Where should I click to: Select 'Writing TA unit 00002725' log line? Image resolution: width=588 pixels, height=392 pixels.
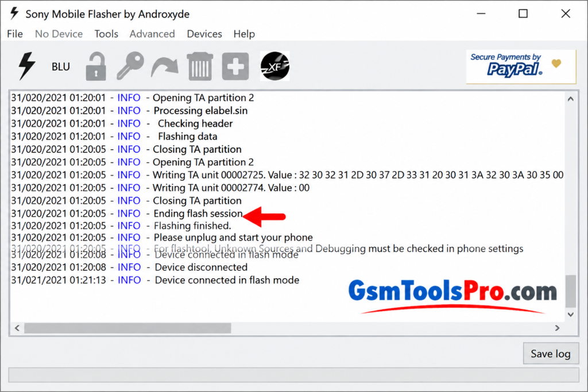click(287, 175)
